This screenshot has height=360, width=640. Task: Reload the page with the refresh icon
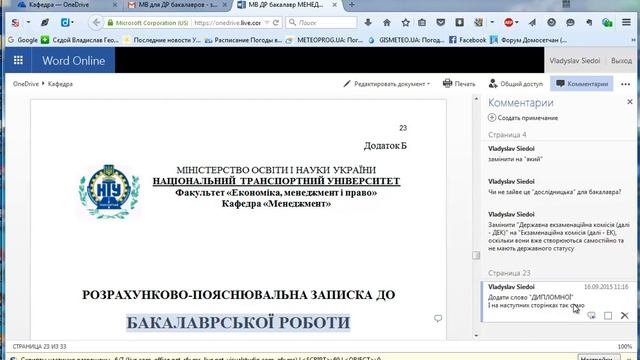coord(276,23)
